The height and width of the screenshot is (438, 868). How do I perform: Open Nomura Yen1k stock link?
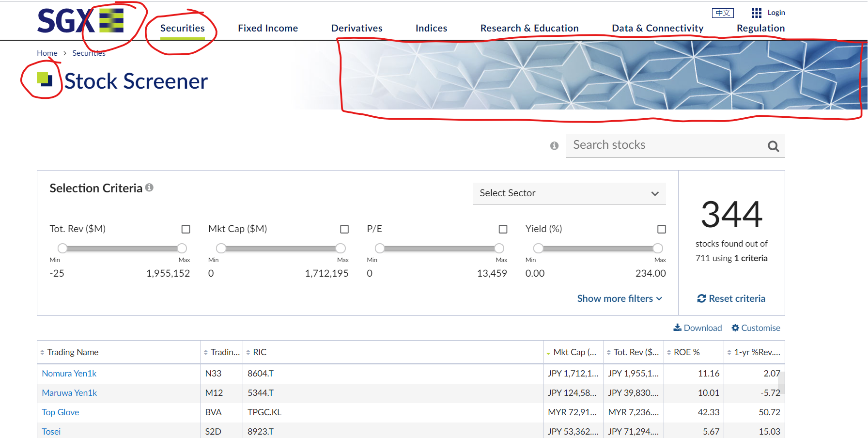tap(69, 374)
